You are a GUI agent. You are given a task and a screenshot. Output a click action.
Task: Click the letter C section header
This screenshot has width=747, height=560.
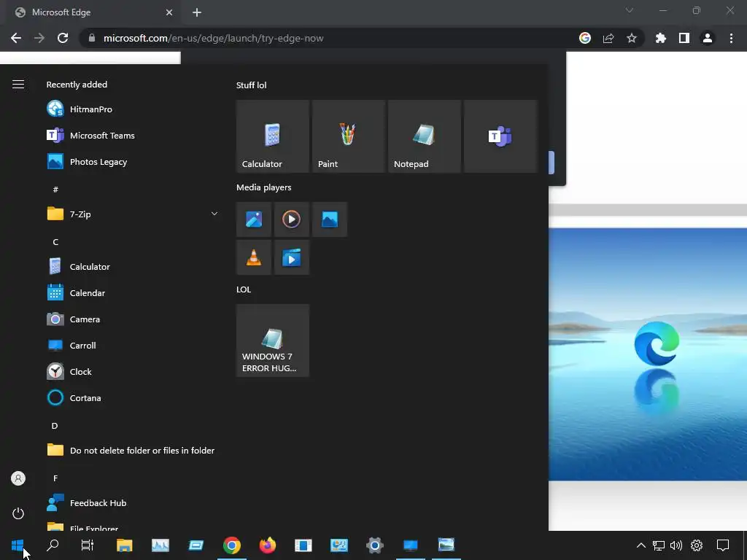pos(55,242)
